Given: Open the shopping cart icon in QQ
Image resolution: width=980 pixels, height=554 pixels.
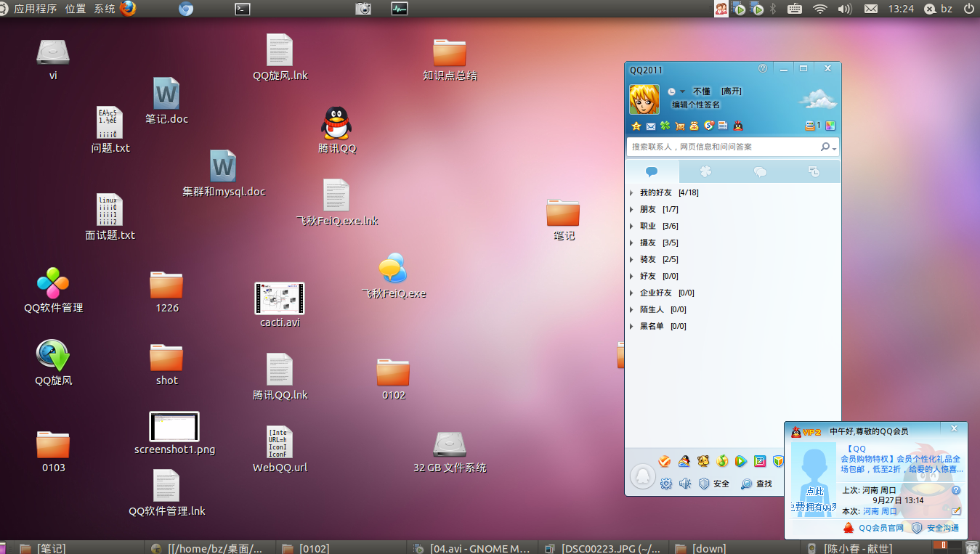Looking at the screenshot, I should tap(679, 126).
